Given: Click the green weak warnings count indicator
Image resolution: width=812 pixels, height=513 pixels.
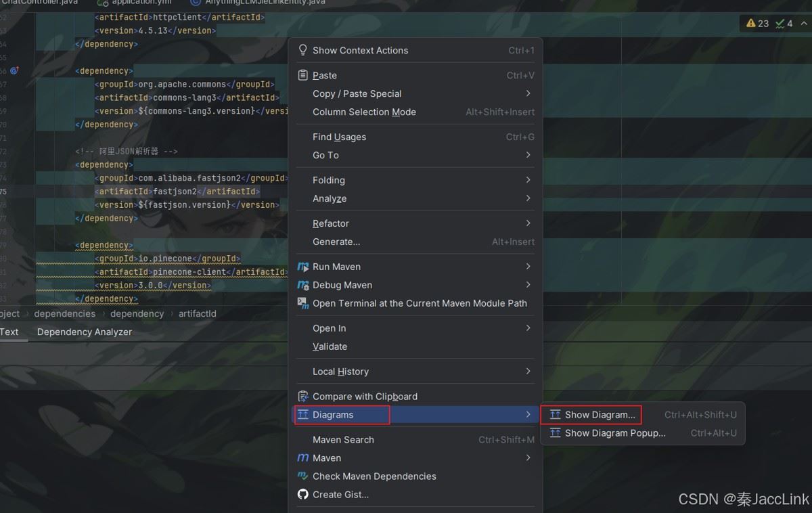Looking at the screenshot, I should point(784,23).
